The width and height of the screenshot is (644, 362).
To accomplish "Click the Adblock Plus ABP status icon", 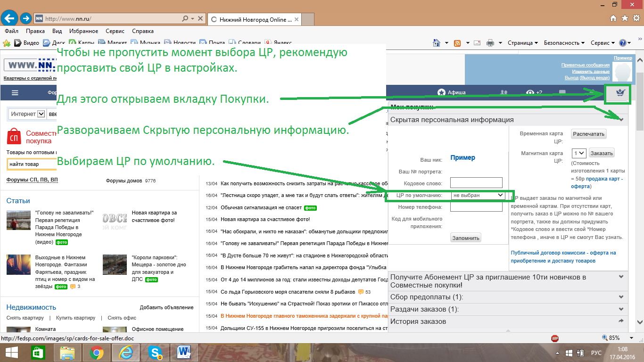I will (555, 338).
